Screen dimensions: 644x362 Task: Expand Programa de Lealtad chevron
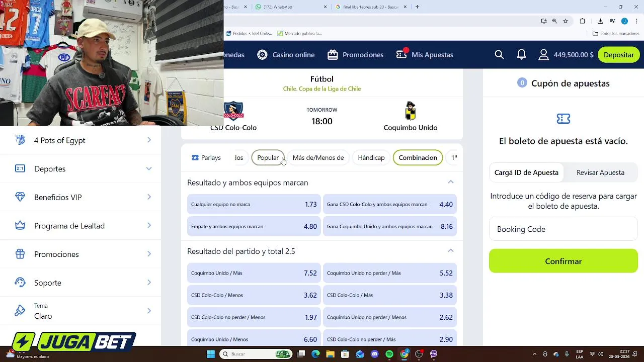149,225
